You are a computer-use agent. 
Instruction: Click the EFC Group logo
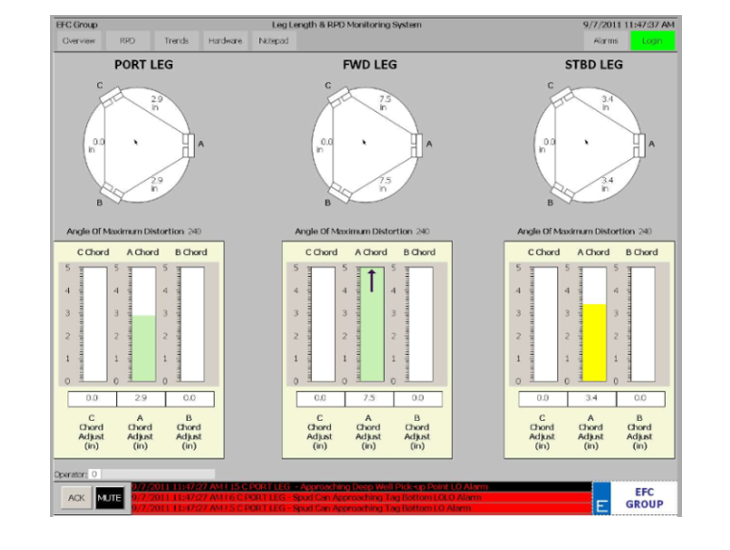(635, 498)
